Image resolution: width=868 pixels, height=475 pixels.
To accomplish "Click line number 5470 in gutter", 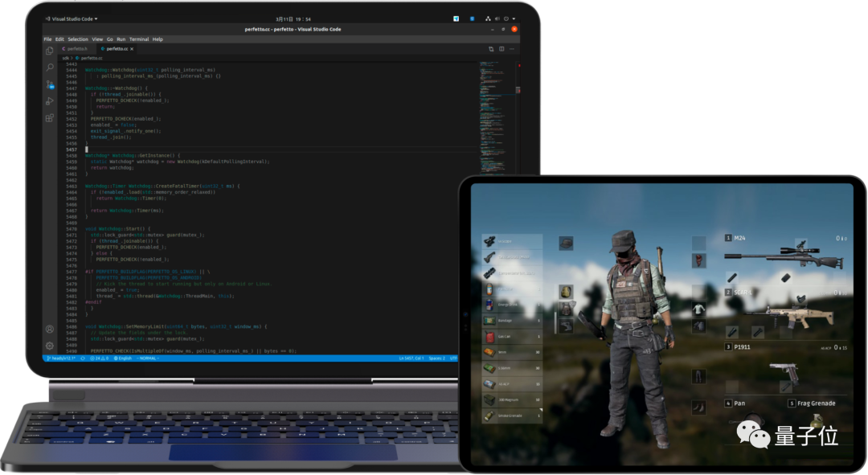I will (72, 228).
